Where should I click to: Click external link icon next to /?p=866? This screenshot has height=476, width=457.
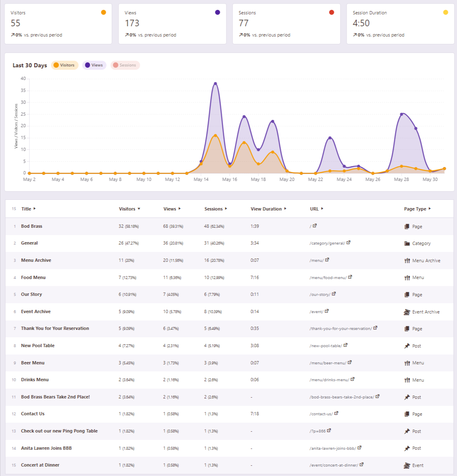329,430
